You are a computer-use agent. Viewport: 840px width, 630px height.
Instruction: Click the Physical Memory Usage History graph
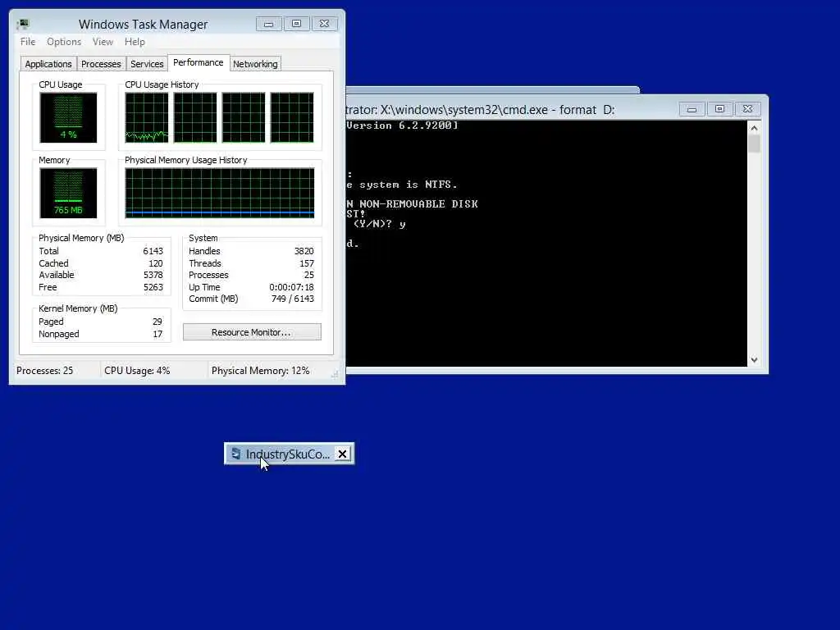point(220,193)
